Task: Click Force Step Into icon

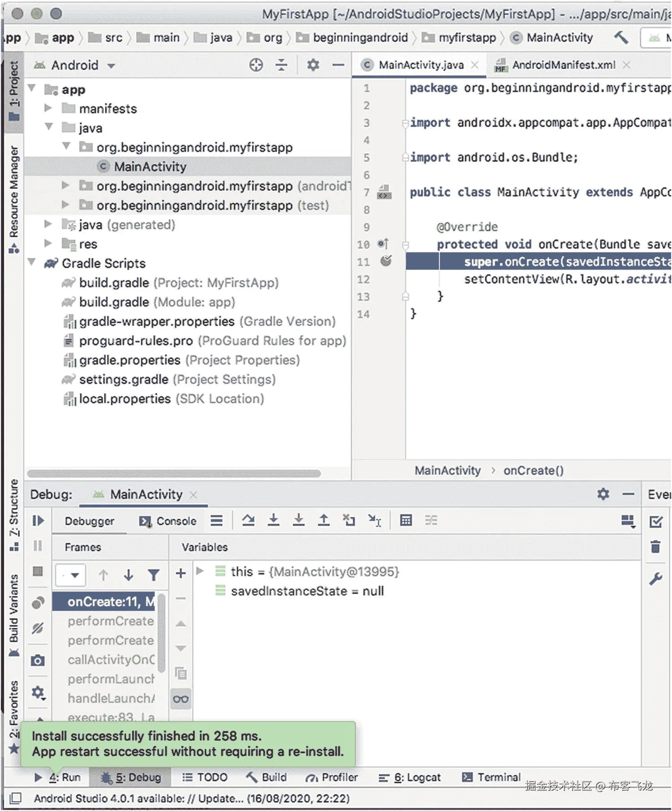Action: tap(298, 520)
